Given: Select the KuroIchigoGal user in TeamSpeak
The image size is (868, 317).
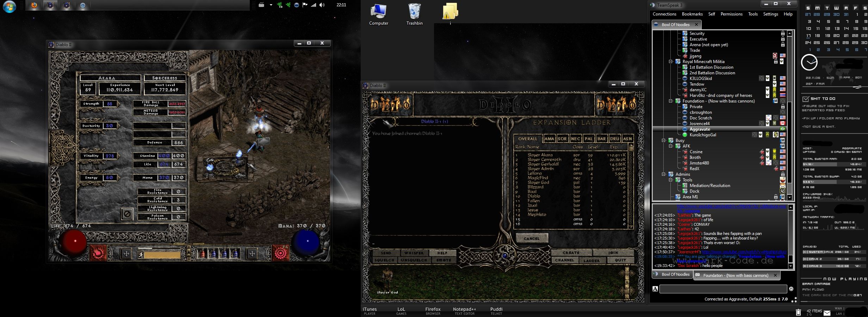Looking at the screenshot, I should [x=703, y=135].
